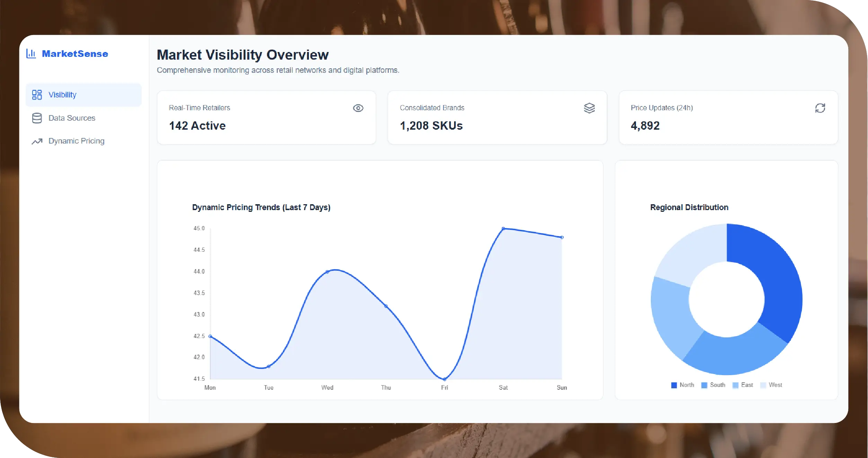
Task: Open the Data Sources menu item
Action: click(72, 118)
